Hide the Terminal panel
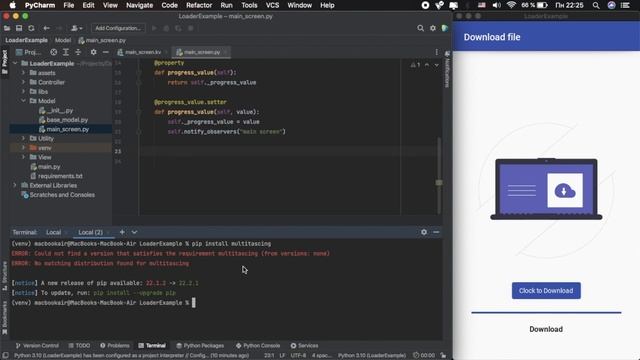640x360 pixels. point(436,232)
